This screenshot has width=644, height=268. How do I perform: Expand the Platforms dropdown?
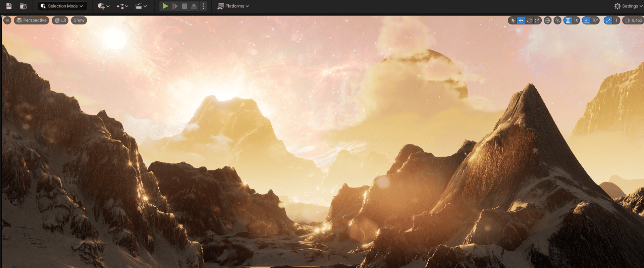233,6
